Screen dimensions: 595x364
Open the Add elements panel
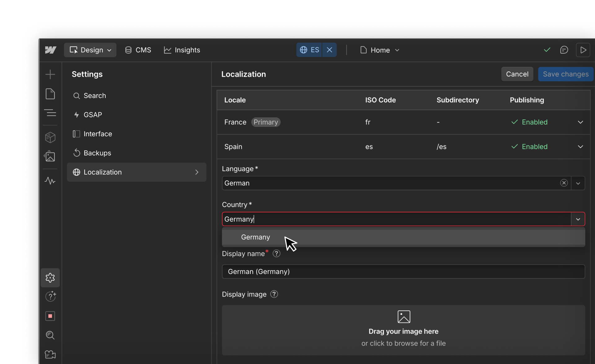coord(50,74)
